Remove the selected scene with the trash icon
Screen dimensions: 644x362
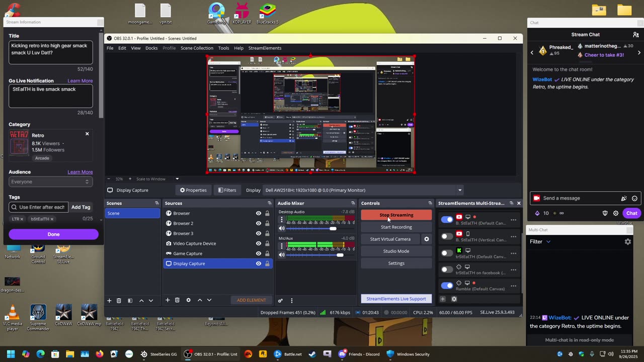119,300
